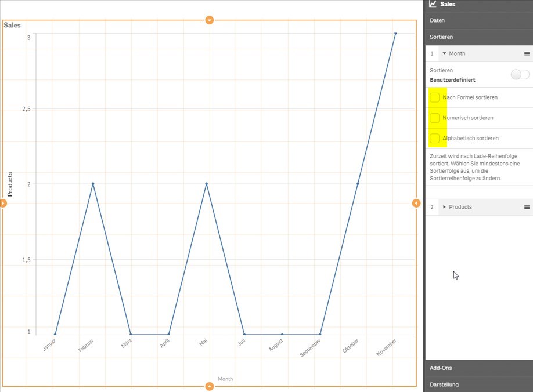Click the März axis label
533x392 pixels.
(x=127, y=344)
